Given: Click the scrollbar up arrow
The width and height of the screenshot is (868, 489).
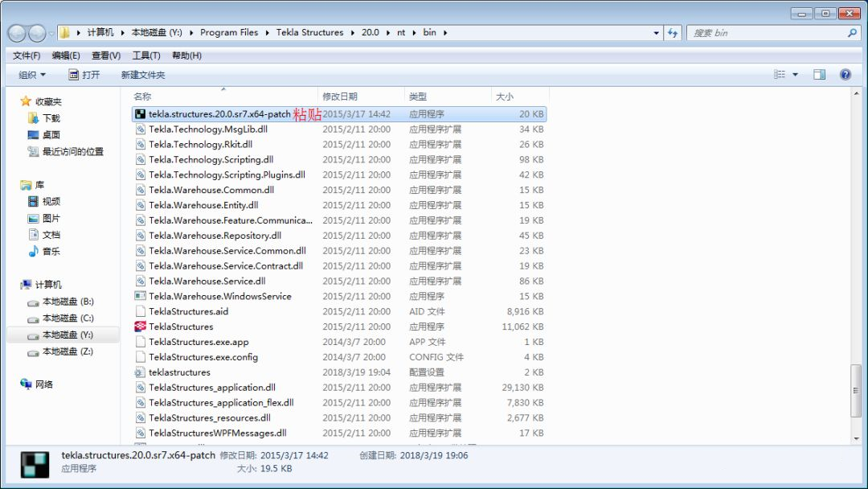Looking at the screenshot, I should [x=857, y=94].
